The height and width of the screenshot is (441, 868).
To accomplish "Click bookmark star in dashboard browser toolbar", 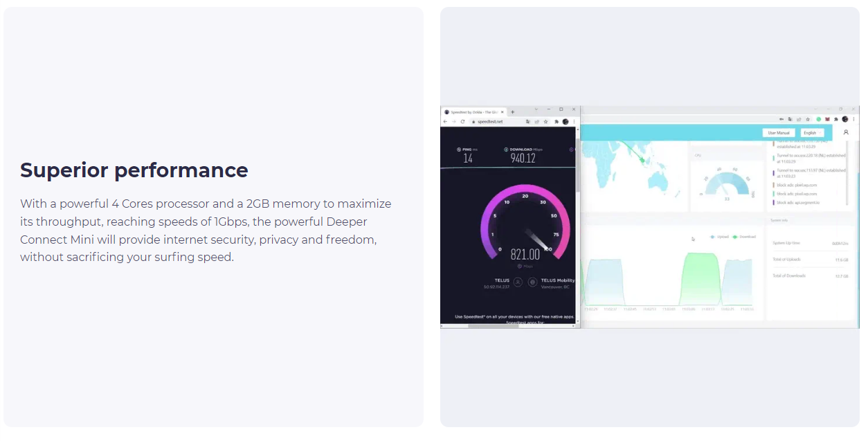I will pos(807,119).
